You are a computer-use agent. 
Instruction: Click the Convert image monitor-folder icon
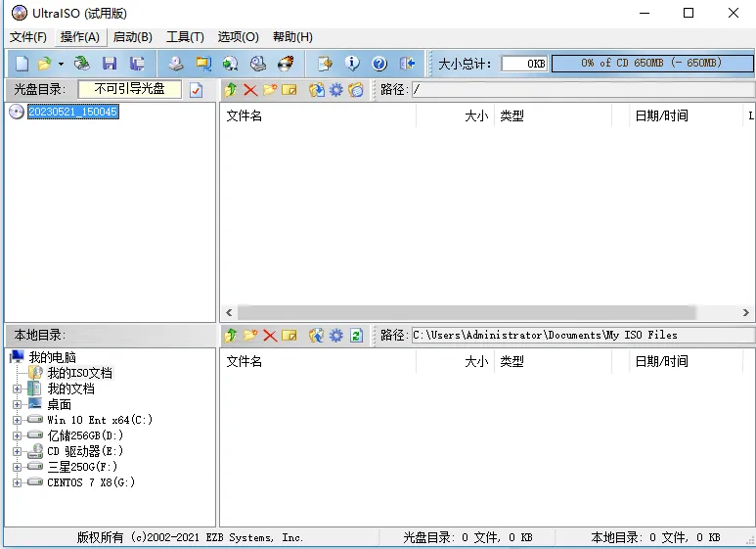click(203, 64)
